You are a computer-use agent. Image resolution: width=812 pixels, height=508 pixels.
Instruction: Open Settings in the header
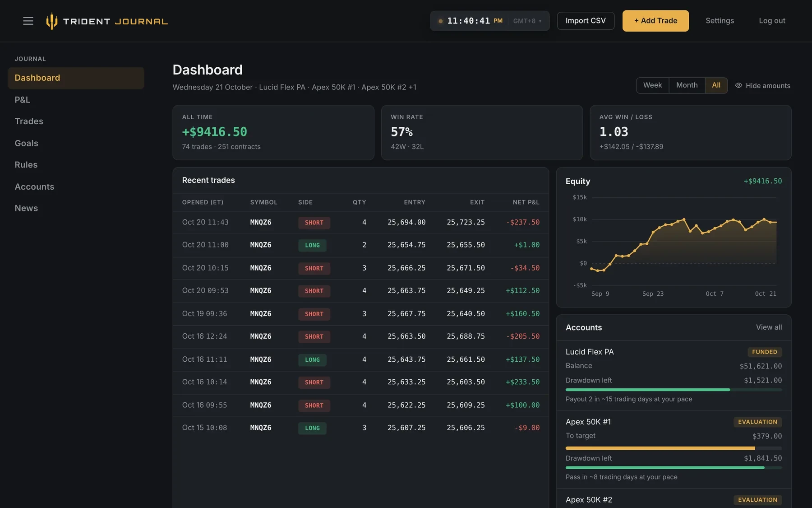[720, 21]
